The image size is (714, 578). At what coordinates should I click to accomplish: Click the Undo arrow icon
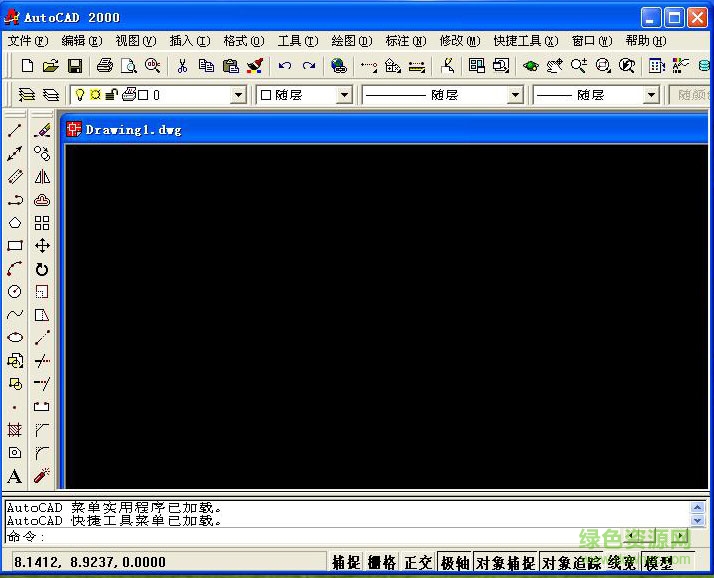[285, 66]
